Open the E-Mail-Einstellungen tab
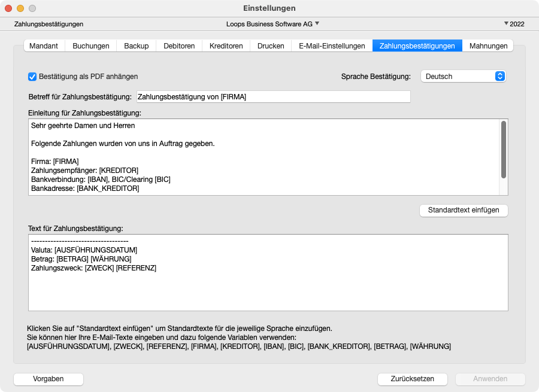The width and height of the screenshot is (539, 392). 332,46
